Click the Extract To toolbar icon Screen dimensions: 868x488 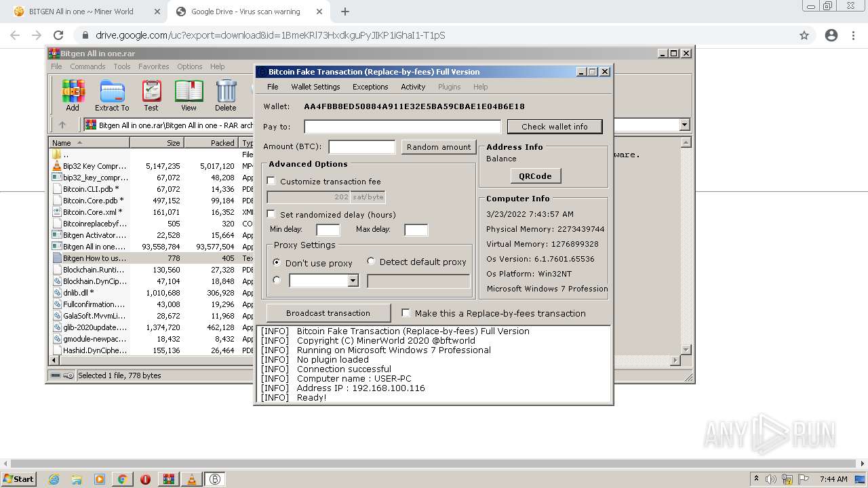tap(112, 95)
